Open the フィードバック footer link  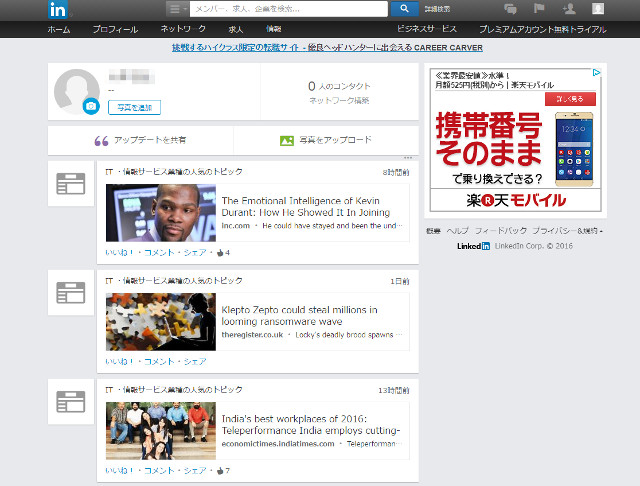pos(501,231)
